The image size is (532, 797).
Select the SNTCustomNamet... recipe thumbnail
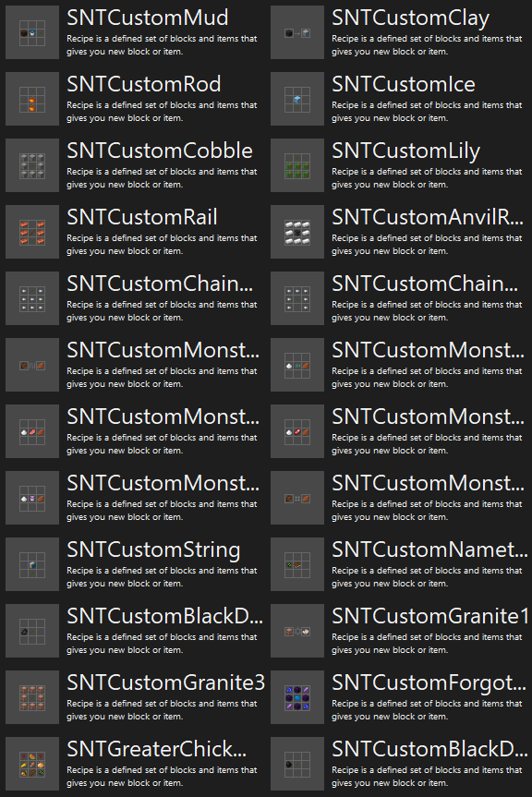pyautogui.click(x=297, y=564)
